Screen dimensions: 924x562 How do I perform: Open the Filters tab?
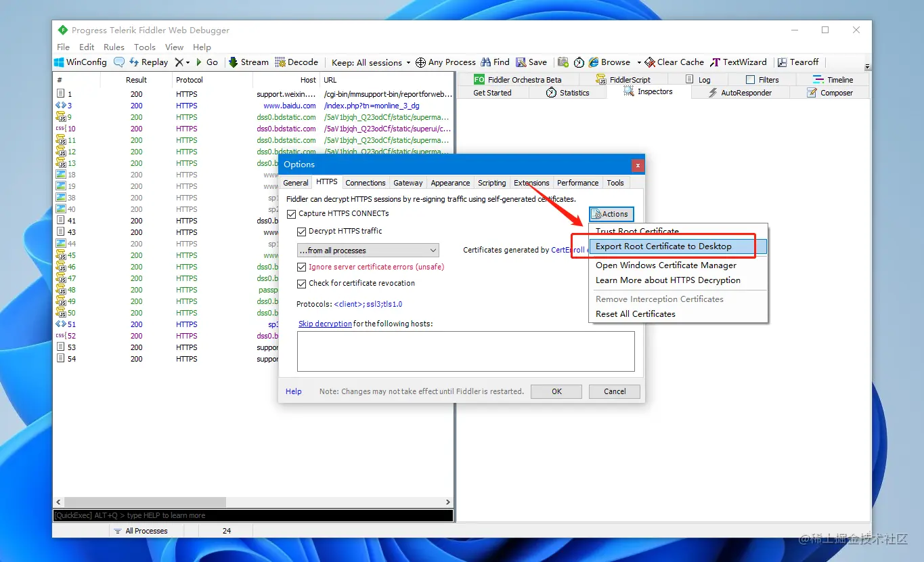point(762,79)
